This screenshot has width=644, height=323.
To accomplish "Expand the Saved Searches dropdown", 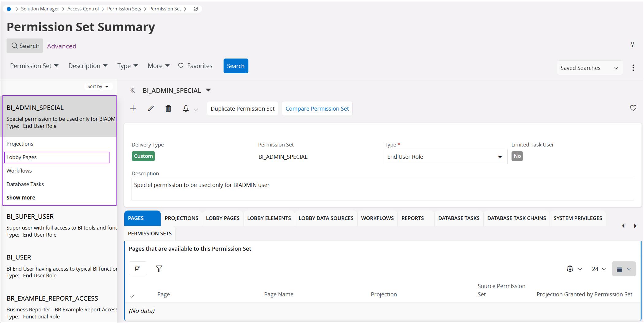I will pos(589,68).
